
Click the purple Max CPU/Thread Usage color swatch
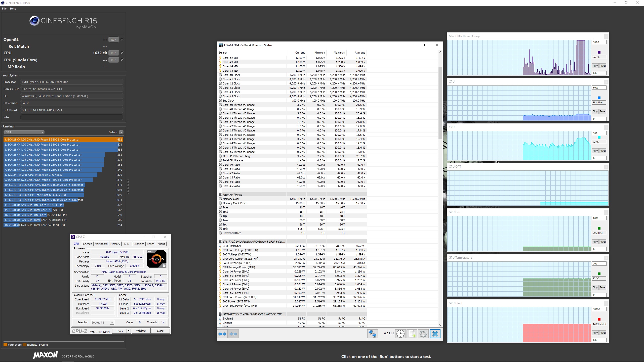pos(599,52)
